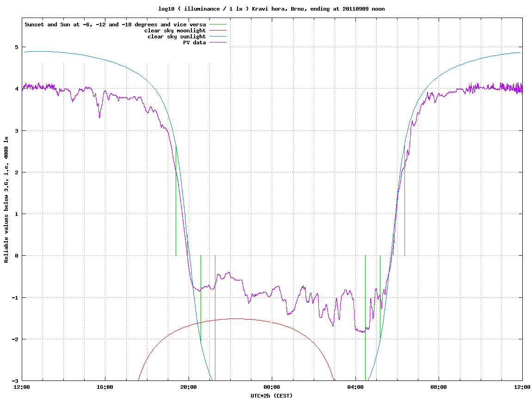
Task: Click y-axis tick label 2
Action: 16,172
